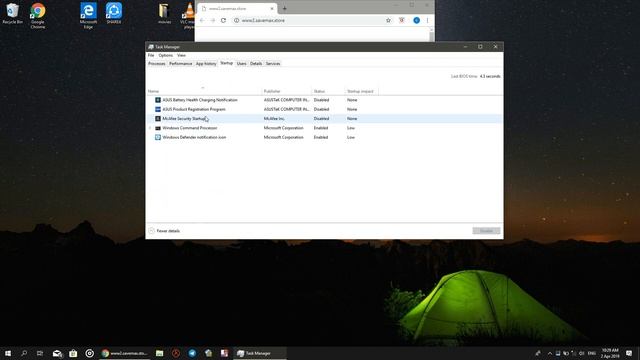
Task: Close the Chrome tab
Action: coord(272,8)
